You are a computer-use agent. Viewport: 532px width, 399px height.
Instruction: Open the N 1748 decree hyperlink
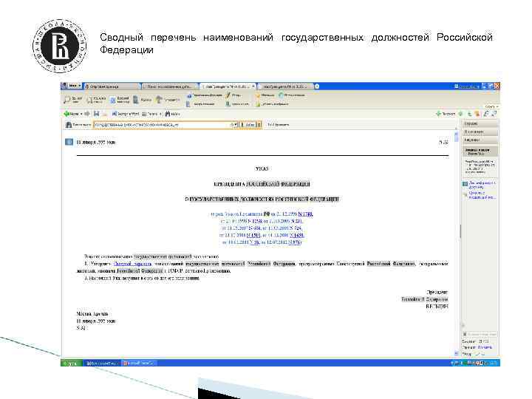click(x=305, y=214)
